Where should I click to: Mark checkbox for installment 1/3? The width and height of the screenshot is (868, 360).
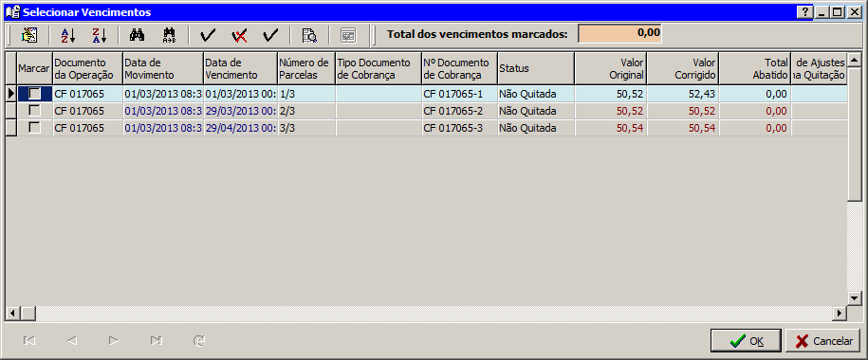tap(35, 94)
